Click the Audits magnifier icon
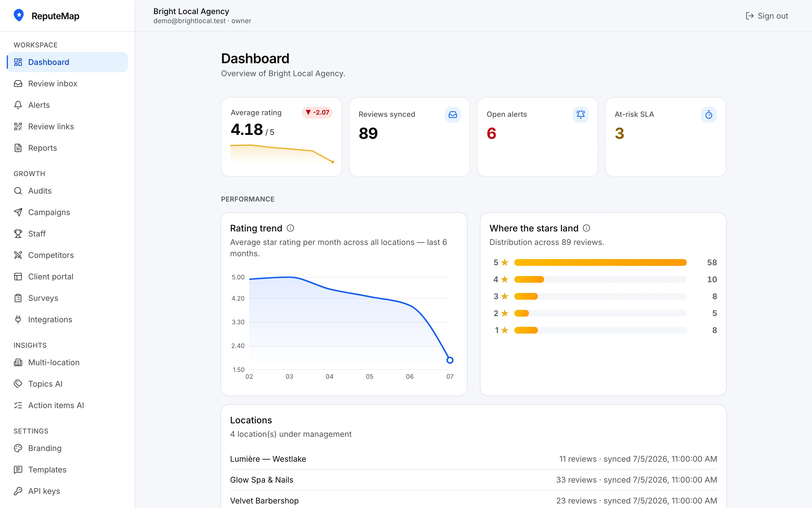This screenshot has height=508, width=812. pos(18,191)
